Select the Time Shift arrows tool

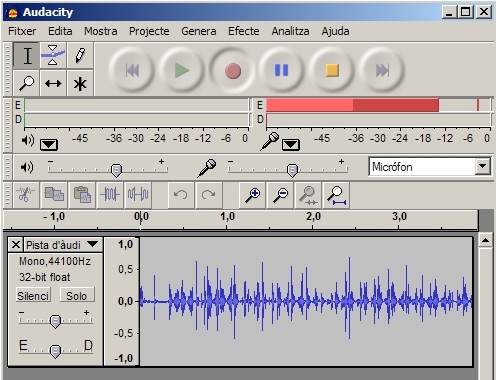53,83
